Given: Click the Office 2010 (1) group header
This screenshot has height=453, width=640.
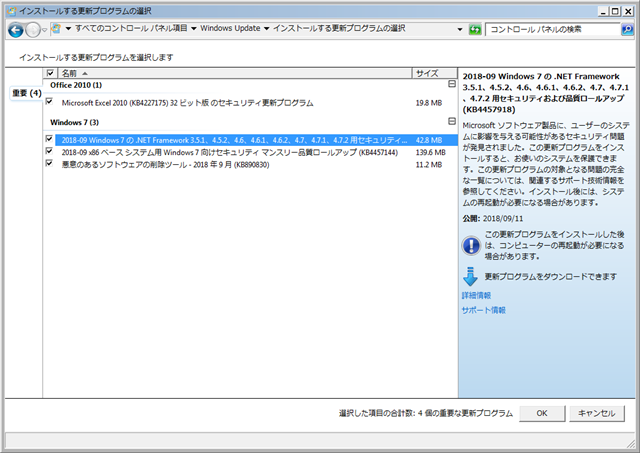Looking at the screenshot, I should pos(76,85).
